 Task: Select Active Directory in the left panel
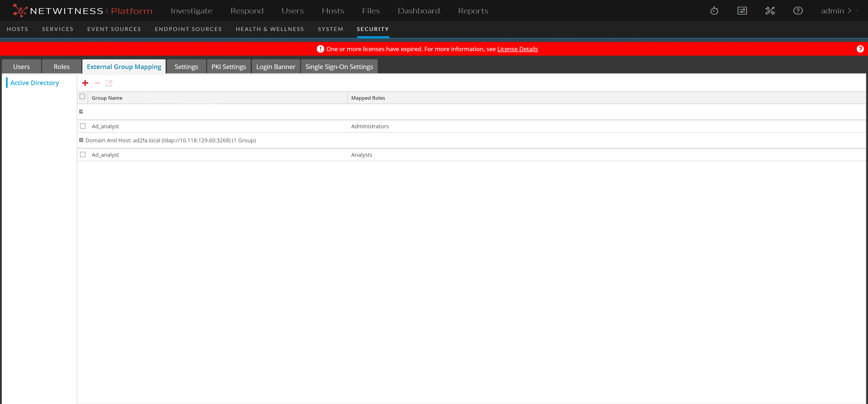click(35, 83)
